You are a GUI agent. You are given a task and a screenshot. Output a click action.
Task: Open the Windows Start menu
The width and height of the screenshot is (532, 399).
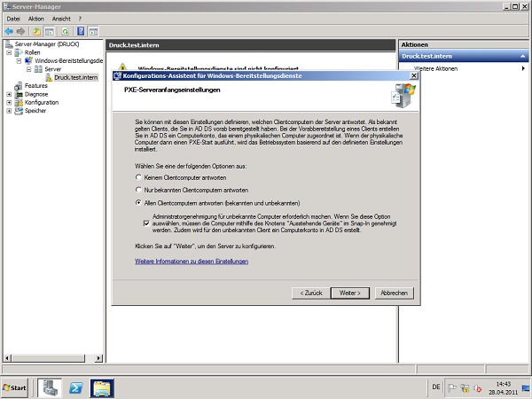[x=14, y=387]
